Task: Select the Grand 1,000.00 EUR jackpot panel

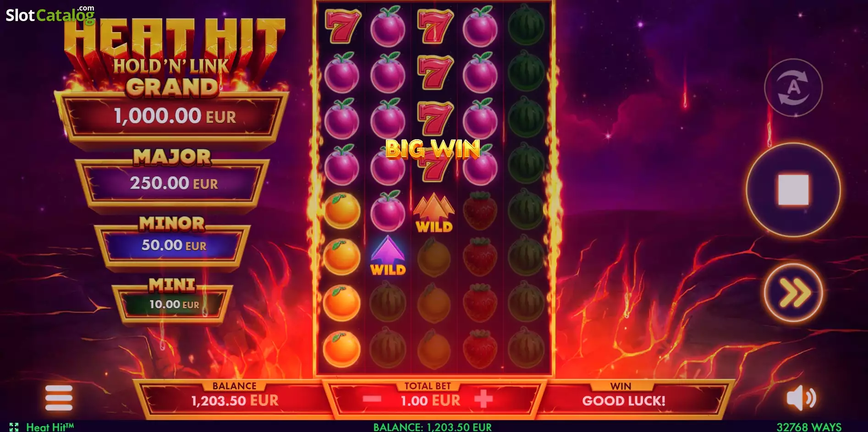Action: [172, 115]
